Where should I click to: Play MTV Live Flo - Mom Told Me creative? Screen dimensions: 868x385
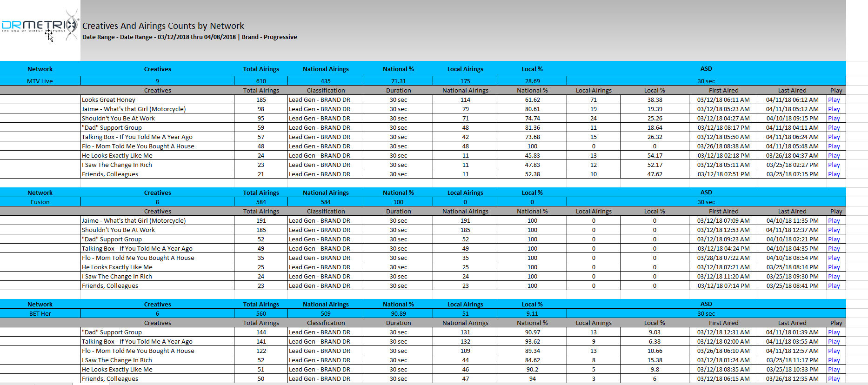(x=834, y=146)
